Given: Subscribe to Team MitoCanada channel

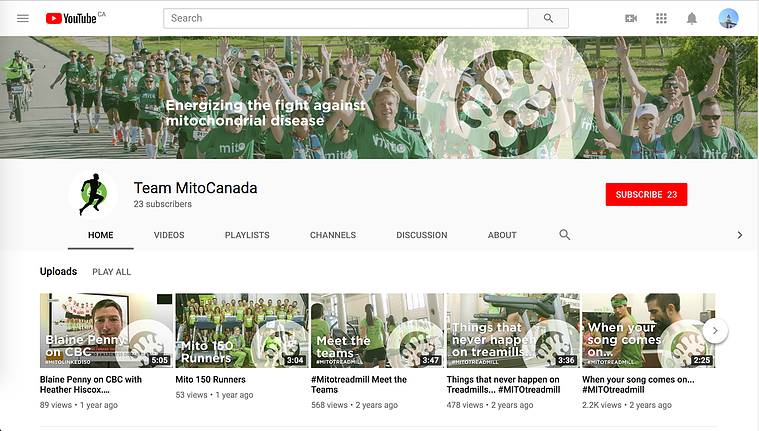Looking at the screenshot, I should pos(646,194).
